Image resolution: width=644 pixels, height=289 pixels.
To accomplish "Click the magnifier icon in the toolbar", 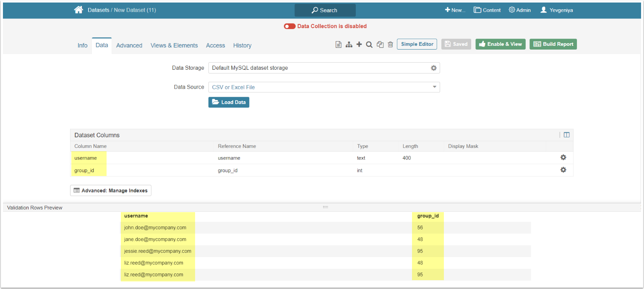I will point(369,45).
